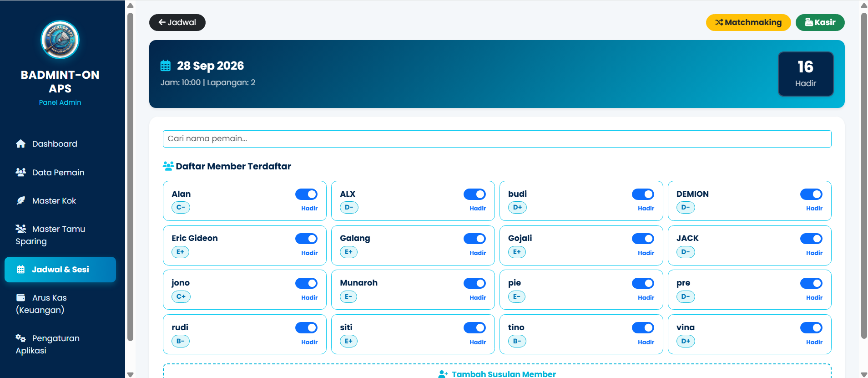Focus the Cari nama pemain search field
This screenshot has height=378, width=868.
click(x=497, y=139)
